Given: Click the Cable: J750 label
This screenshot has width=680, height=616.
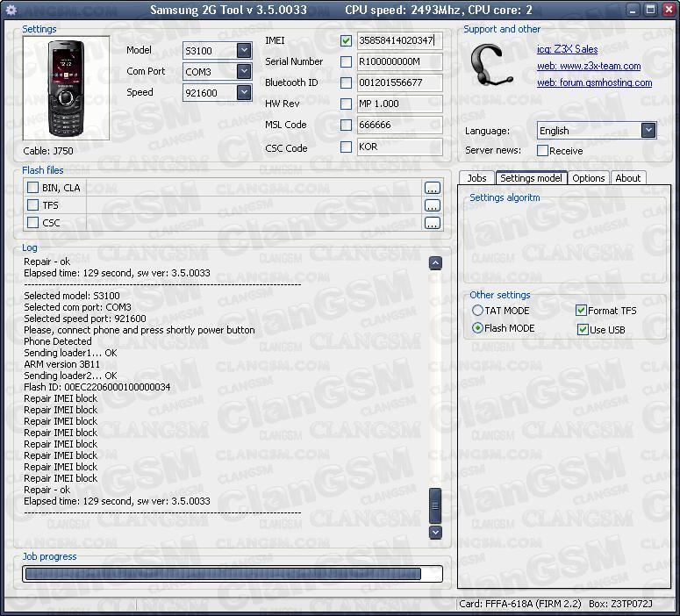Looking at the screenshot, I should pos(48,151).
